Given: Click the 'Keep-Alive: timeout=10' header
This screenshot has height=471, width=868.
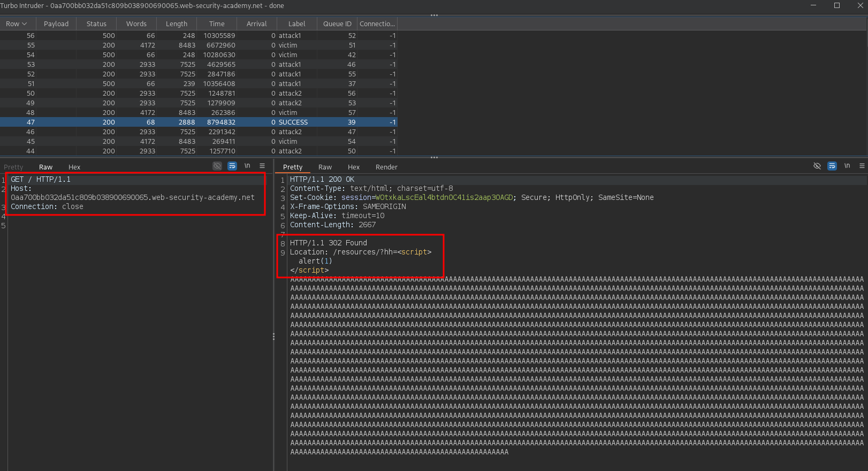Looking at the screenshot, I should (x=337, y=216).
